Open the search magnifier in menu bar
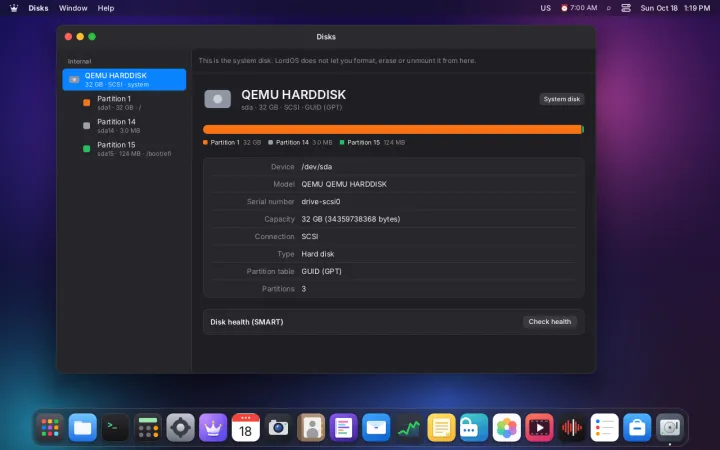720x450 pixels. click(609, 8)
